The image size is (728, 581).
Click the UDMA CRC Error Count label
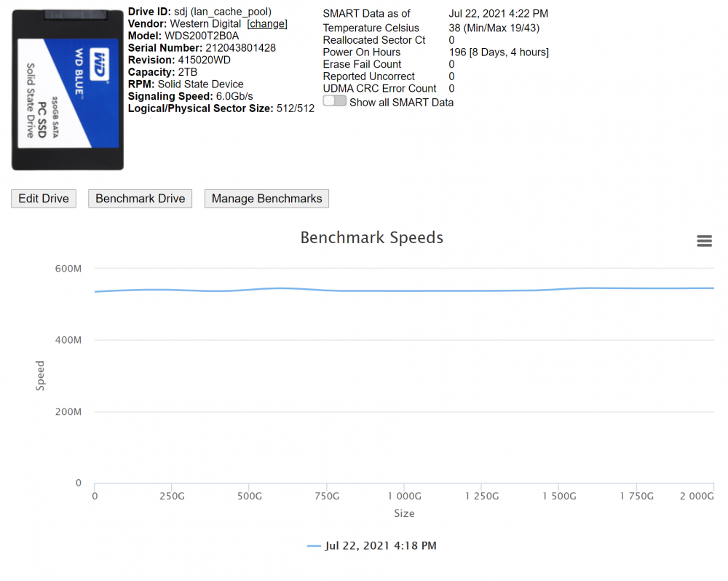pyautogui.click(x=380, y=88)
